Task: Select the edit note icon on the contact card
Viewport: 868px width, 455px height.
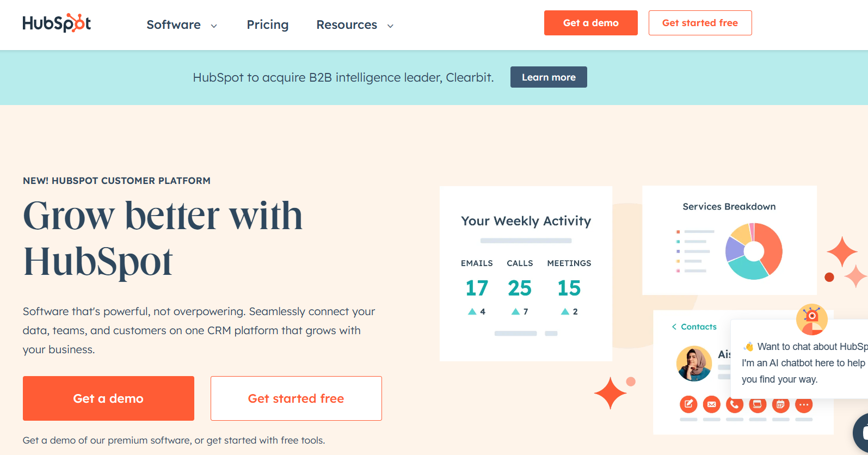Action: [688, 404]
